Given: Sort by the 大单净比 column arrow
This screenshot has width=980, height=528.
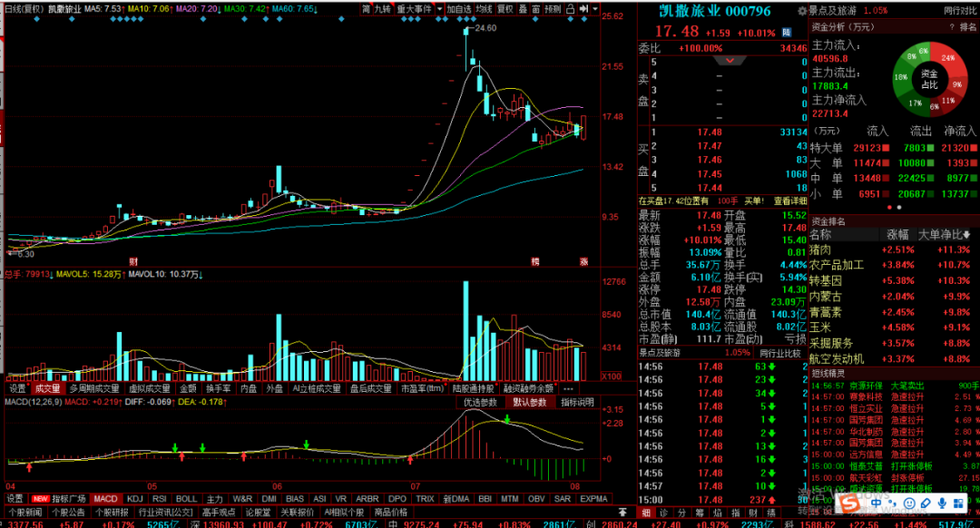Looking at the screenshot, I should 967,235.
